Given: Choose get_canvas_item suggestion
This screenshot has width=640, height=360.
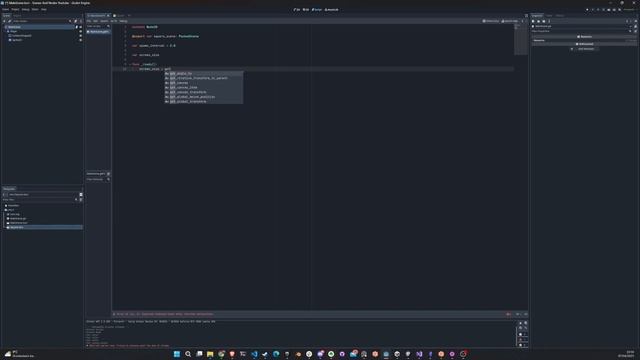Looking at the screenshot, I should click(203, 87).
